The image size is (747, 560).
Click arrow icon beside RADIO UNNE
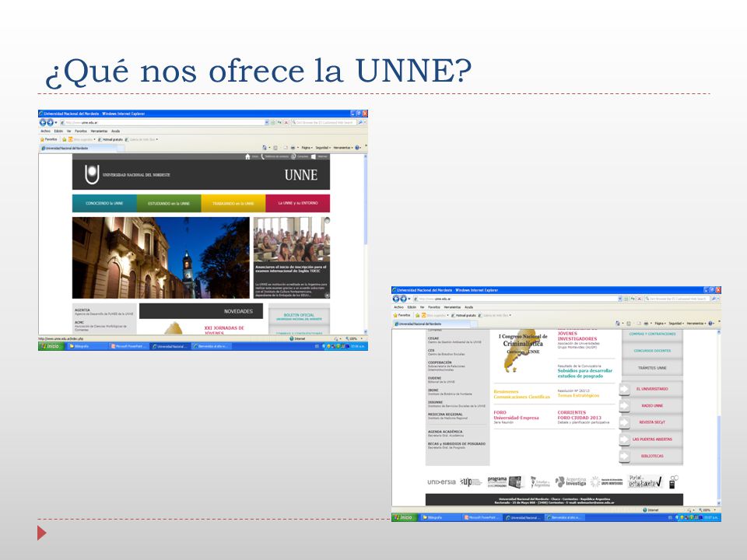pyautogui.click(x=624, y=406)
